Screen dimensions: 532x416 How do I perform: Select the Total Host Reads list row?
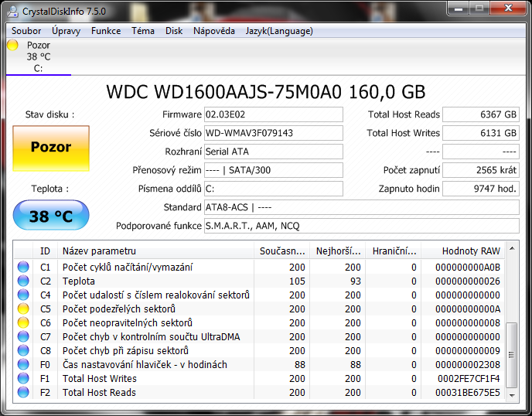point(259,392)
